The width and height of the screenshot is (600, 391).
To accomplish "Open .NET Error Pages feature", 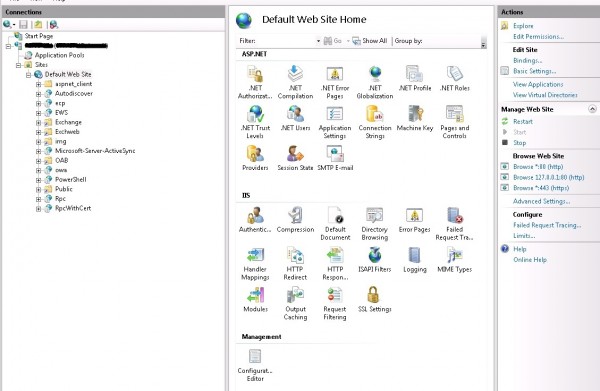I will pyautogui.click(x=335, y=82).
